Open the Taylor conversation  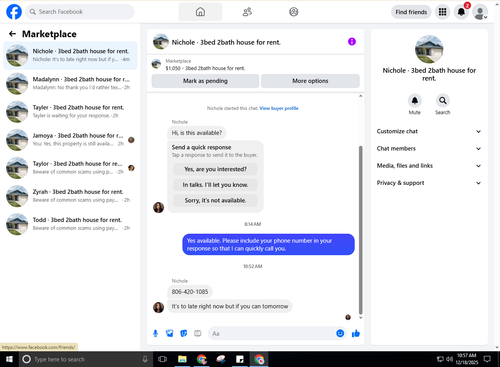tap(70, 168)
